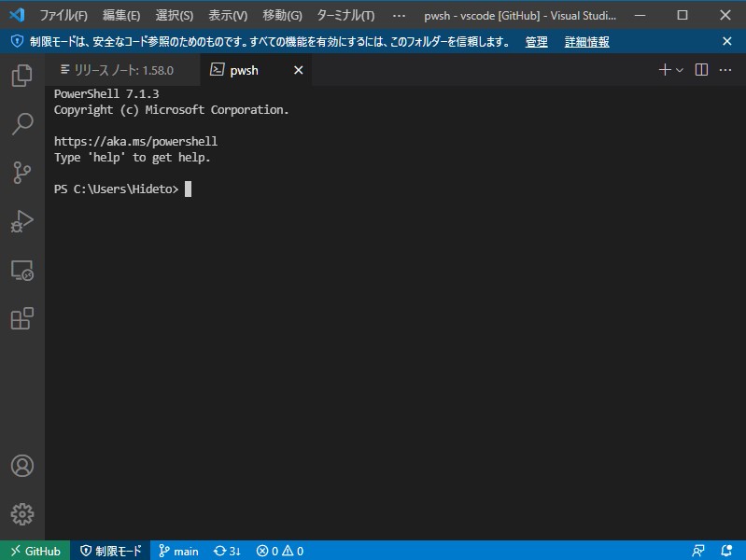
Task: Click the GitHub remote indicator in status bar
Action: (x=35, y=551)
